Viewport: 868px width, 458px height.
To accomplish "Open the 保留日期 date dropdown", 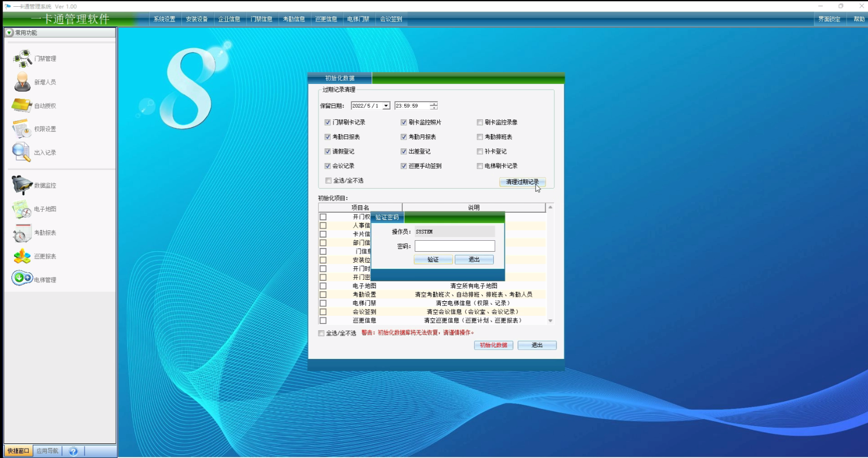I will [386, 106].
